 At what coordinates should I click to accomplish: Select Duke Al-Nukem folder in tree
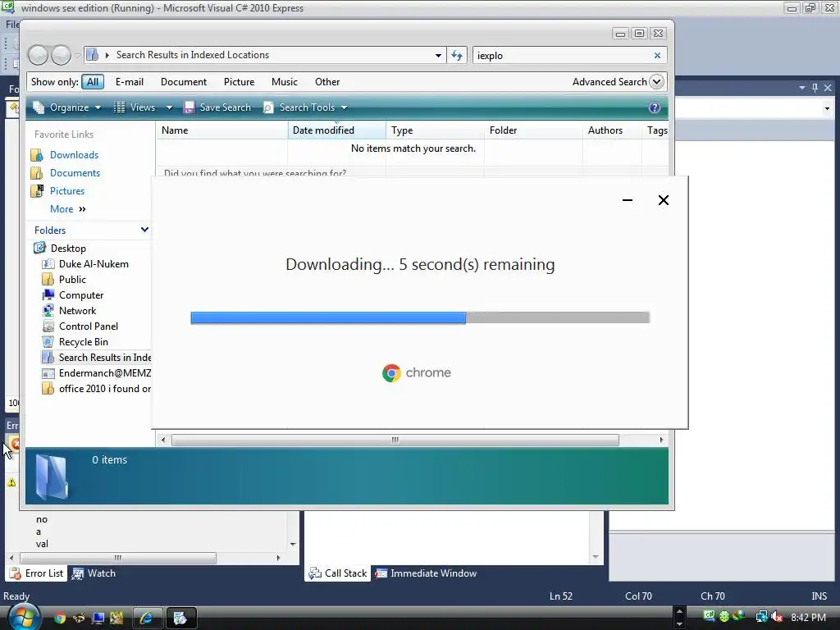pos(94,263)
